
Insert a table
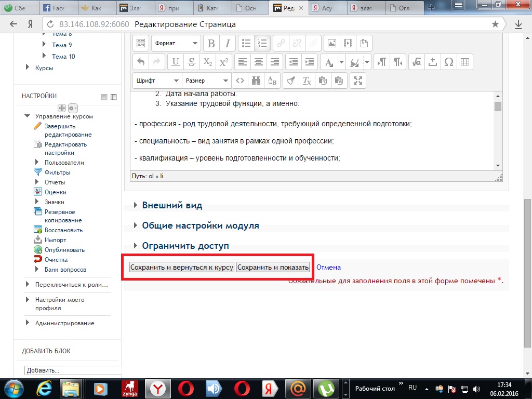click(x=465, y=62)
